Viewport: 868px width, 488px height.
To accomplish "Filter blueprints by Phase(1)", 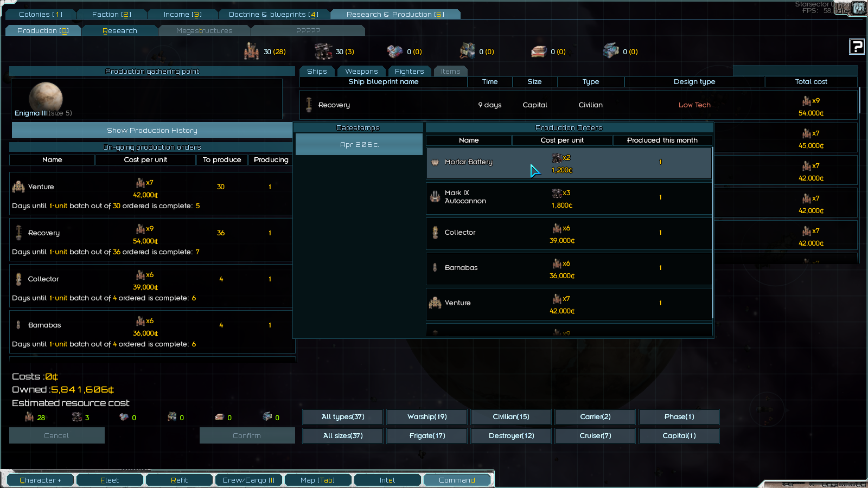I will coord(679,416).
